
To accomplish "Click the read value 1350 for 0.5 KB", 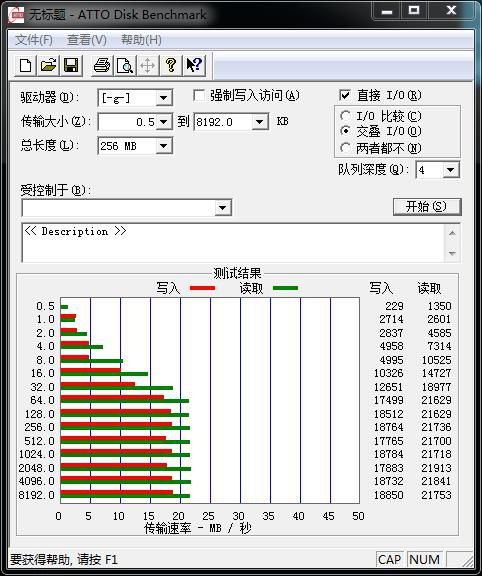I will [439, 306].
